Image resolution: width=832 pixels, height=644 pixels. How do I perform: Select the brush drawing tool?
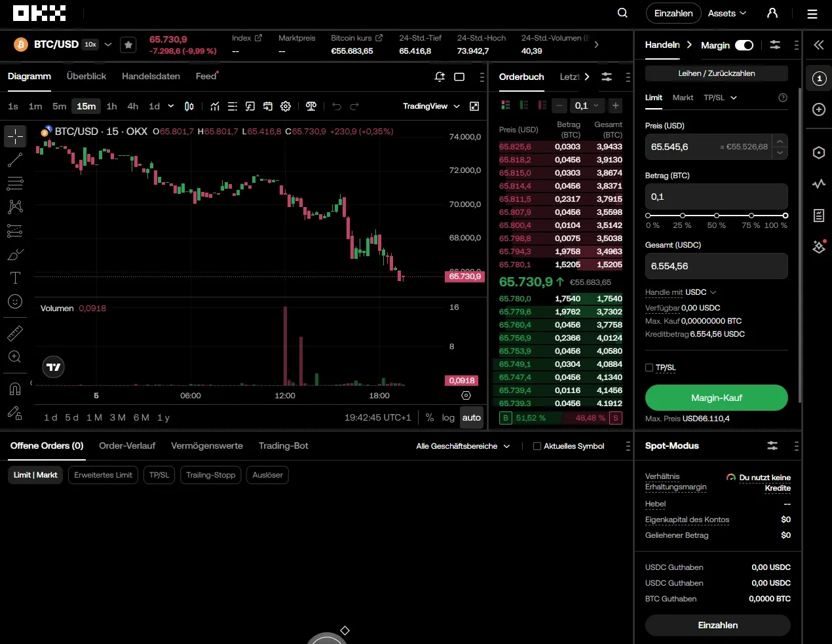[x=14, y=254]
